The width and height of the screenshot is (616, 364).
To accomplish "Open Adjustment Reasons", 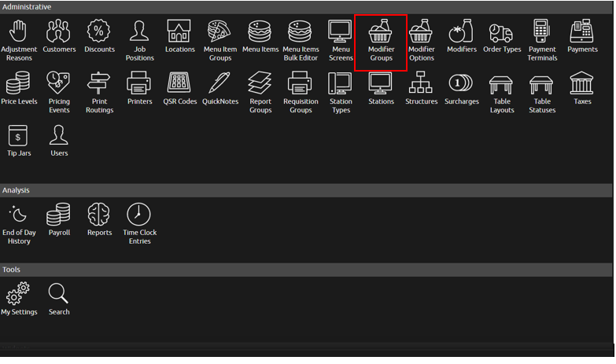I will 18,40.
